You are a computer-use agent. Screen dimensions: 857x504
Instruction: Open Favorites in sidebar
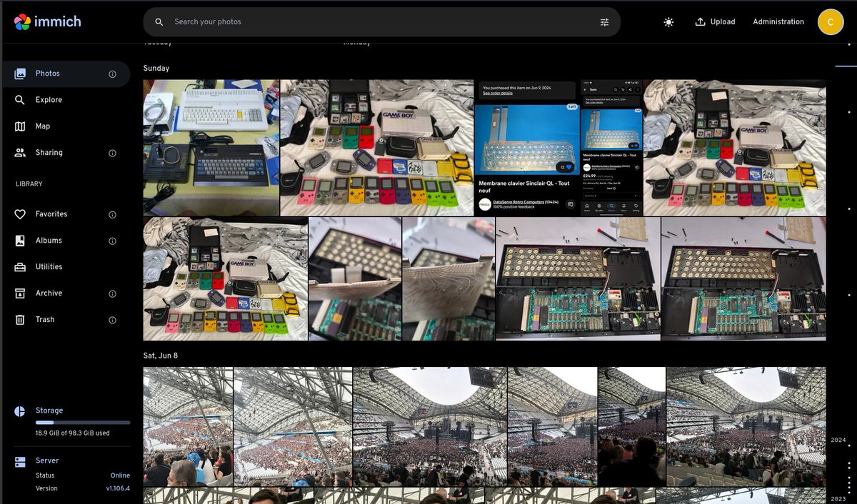[x=65, y=214]
